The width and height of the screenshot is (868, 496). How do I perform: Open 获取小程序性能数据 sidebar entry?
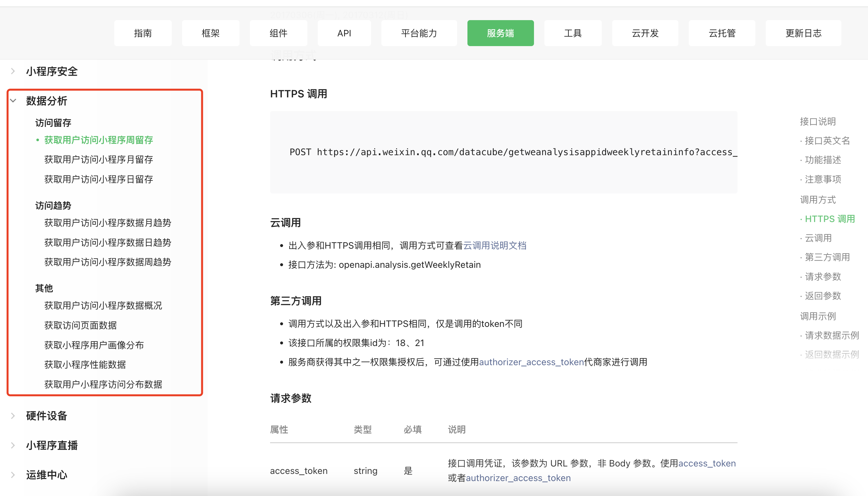click(x=85, y=365)
